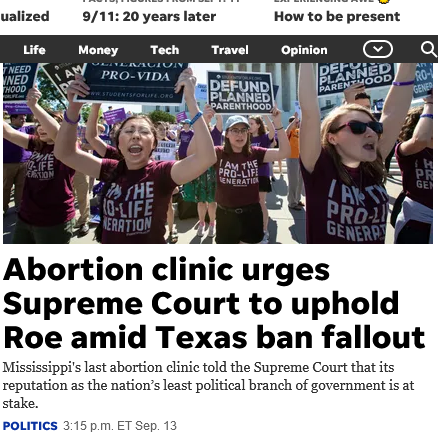Viewport: 438px width, 442px height.
Task: Click the dark navigation bar left of Life
Action: click(x=10, y=49)
